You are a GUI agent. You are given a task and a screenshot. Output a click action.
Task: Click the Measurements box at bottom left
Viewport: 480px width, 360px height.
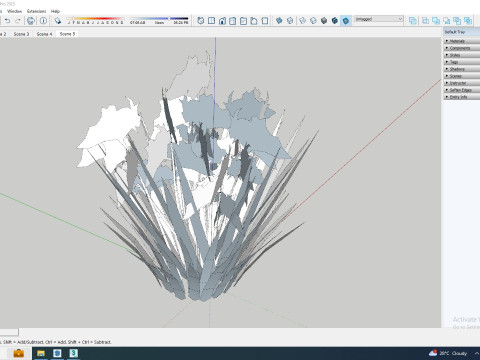point(9,332)
